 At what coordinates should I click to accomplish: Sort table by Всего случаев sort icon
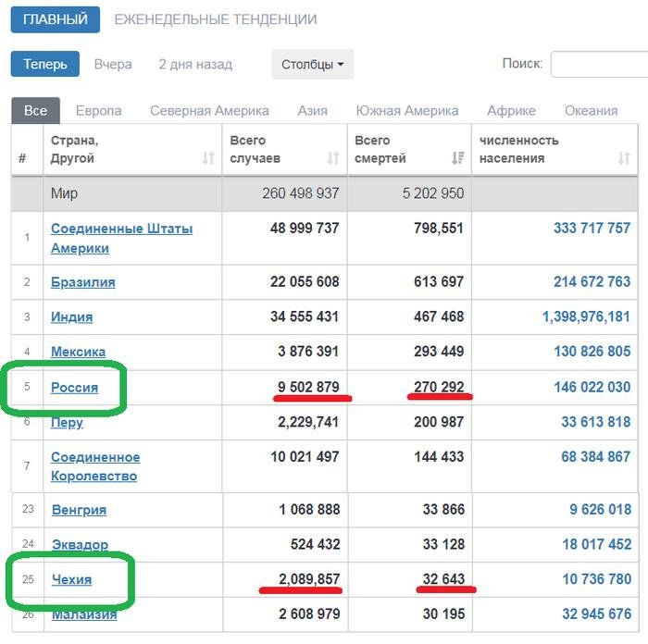(x=333, y=158)
